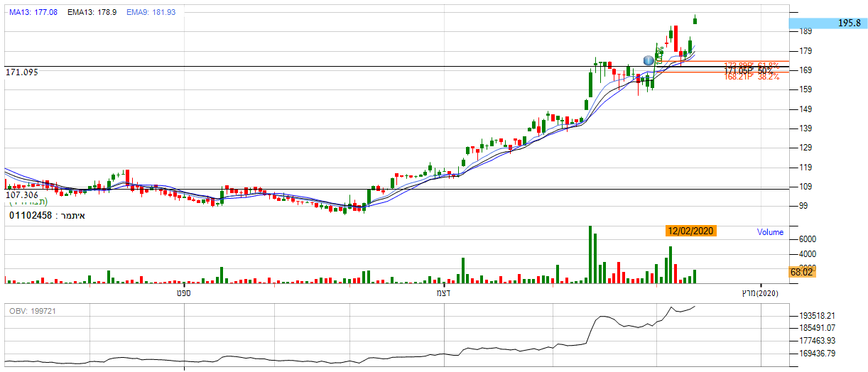Click the tallest green volume bar

pyautogui.click(x=590, y=255)
